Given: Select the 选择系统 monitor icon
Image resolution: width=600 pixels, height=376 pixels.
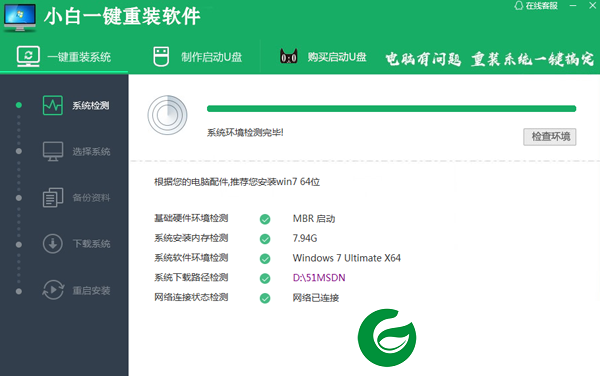Looking at the screenshot, I should [53, 151].
